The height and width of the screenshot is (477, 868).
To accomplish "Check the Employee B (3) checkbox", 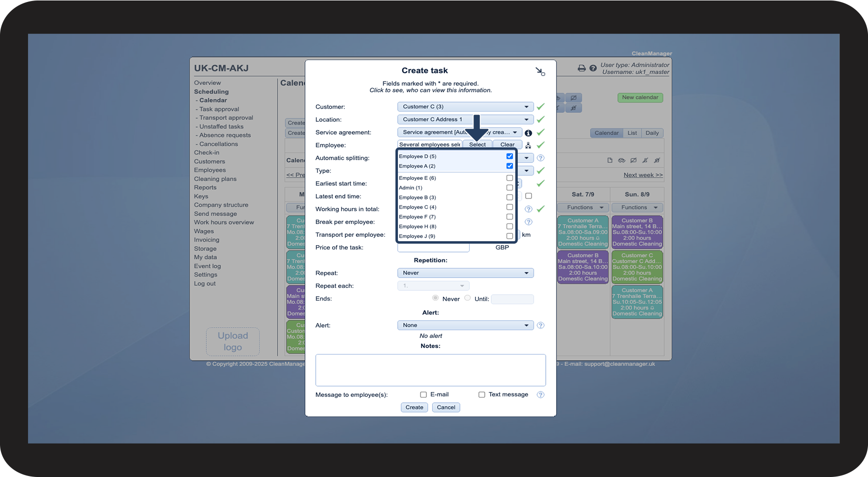I will coord(509,197).
